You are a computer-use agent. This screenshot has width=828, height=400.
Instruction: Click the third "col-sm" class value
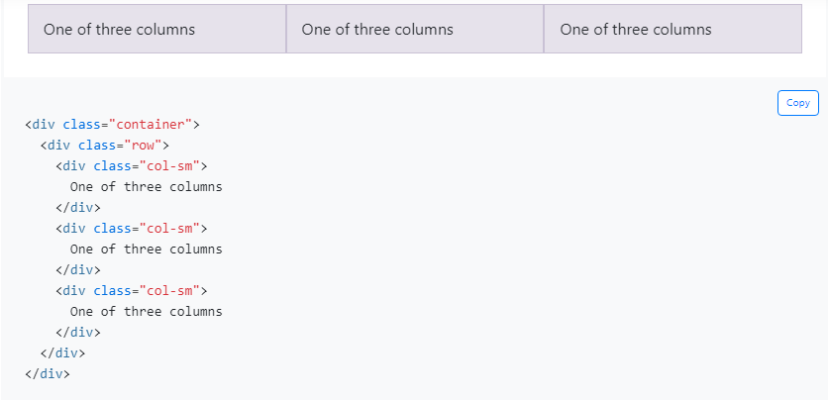point(170,291)
